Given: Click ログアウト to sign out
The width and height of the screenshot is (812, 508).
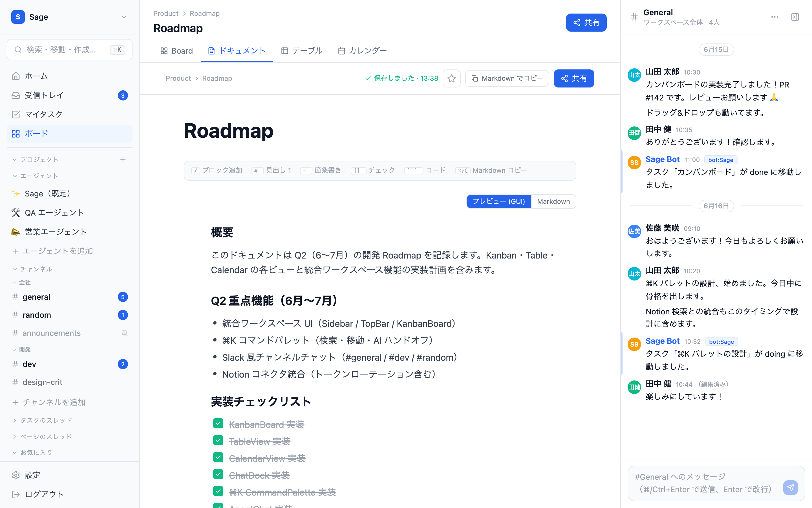Looking at the screenshot, I should [69, 494].
